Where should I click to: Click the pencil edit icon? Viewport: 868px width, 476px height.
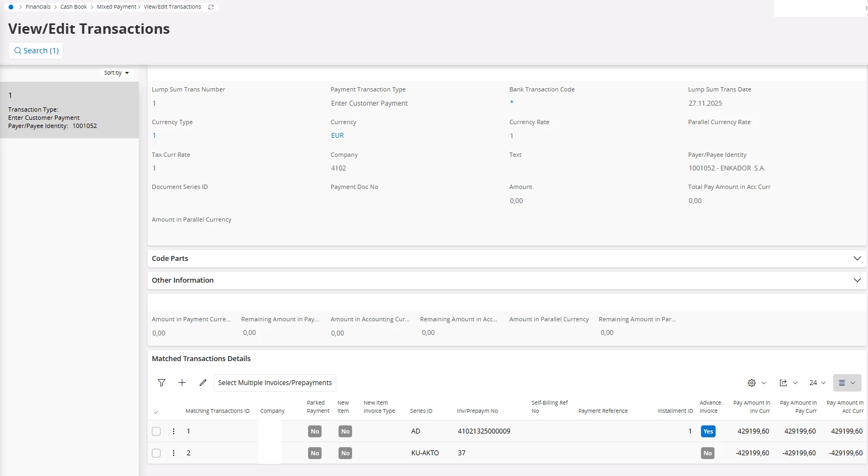pyautogui.click(x=203, y=383)
